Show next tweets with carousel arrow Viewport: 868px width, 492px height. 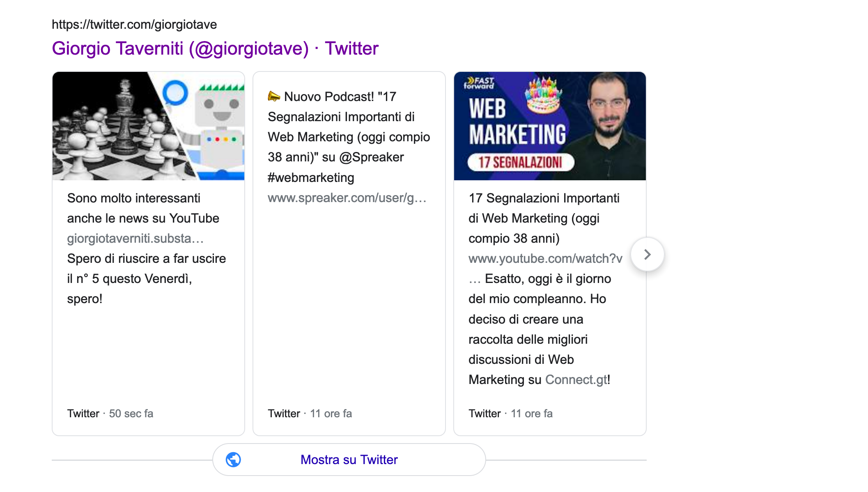pyautogui.click(x=648, y=255)
